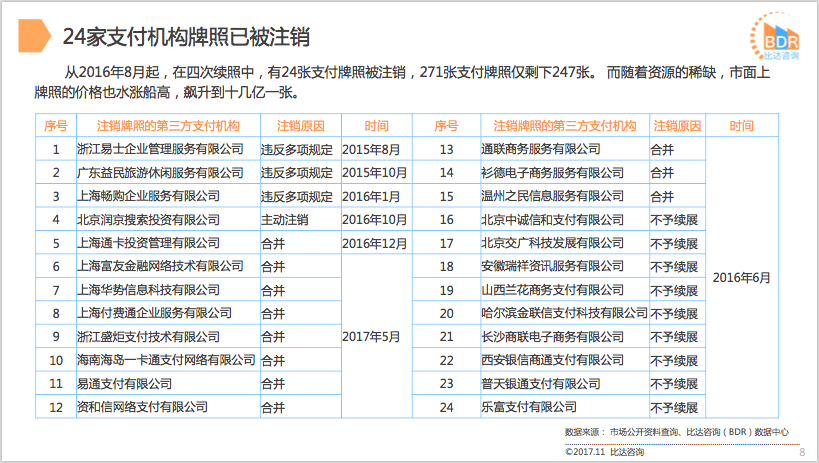Select 上海华势信息科技有限公司
Screen dimensions: 819x463
coord(148,290)
